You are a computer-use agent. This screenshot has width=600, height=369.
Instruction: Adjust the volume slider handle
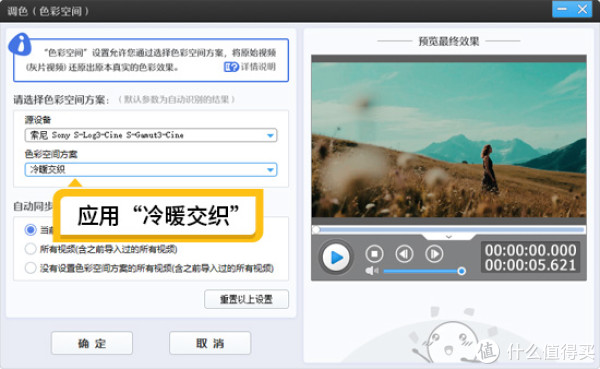click(461, 271)
